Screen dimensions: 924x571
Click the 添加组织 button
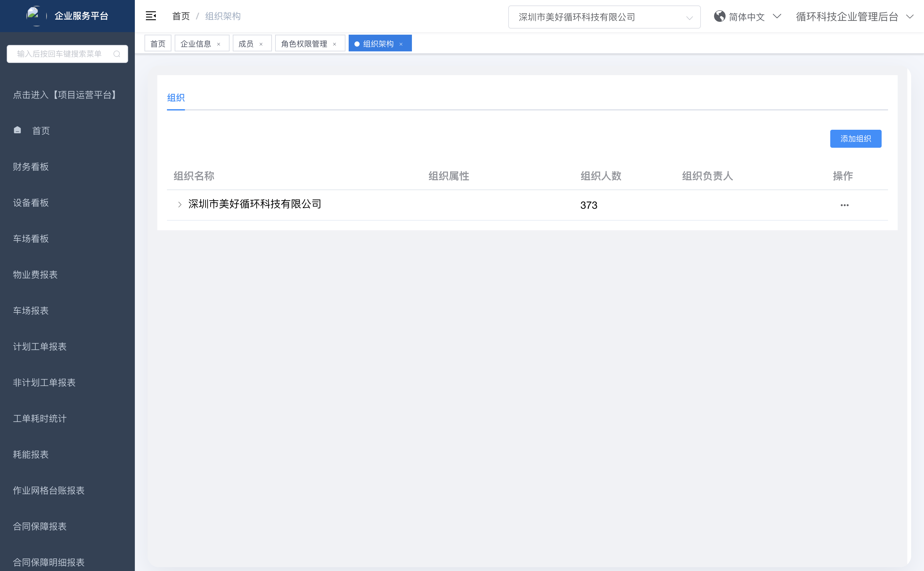(855, 139)
